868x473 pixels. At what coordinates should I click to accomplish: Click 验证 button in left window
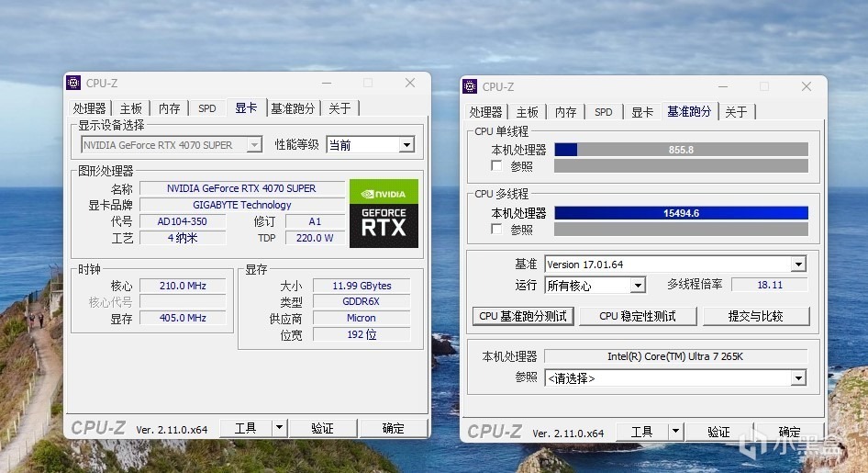point(322,428)
